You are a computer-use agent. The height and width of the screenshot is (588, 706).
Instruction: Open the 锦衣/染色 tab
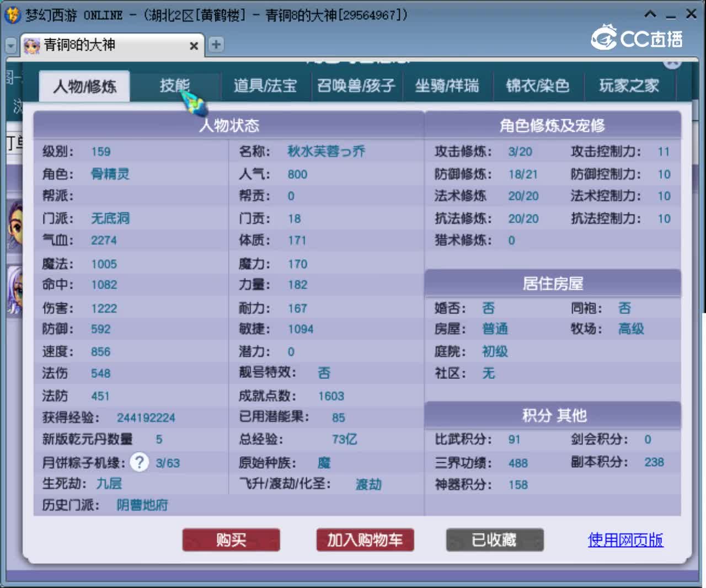538,85
